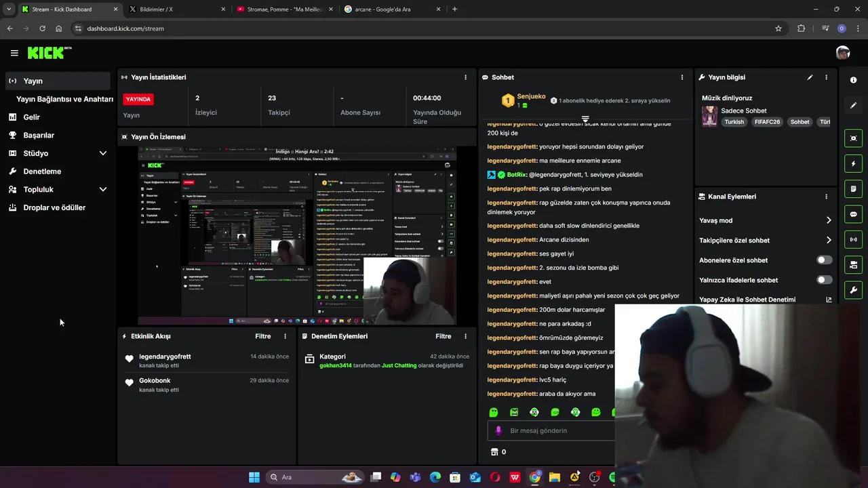Open the three-dot menu of Yayın bilgisi panel
The width and height of the screenshot is (868, 488).
pyautogui.click(x=826, y=77)
